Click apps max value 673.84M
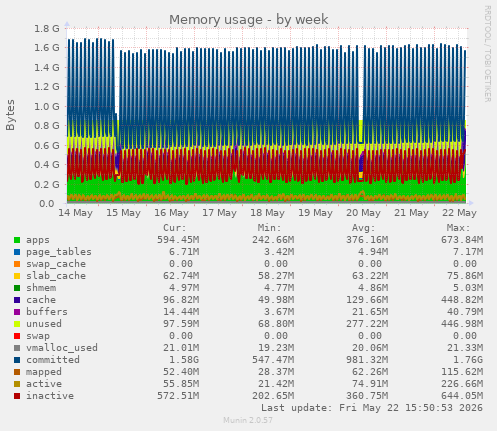This screenshot has width=497, height=431. coord(462,240)
